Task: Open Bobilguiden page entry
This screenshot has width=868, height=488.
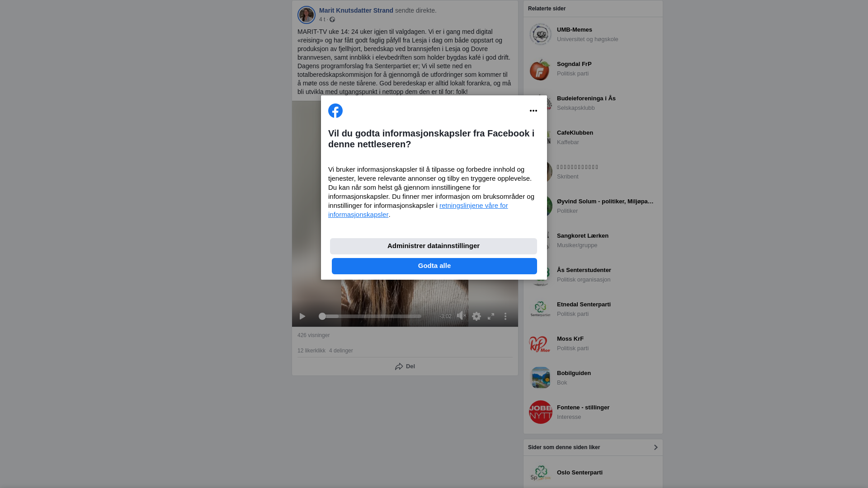Action: coord(593,378)
